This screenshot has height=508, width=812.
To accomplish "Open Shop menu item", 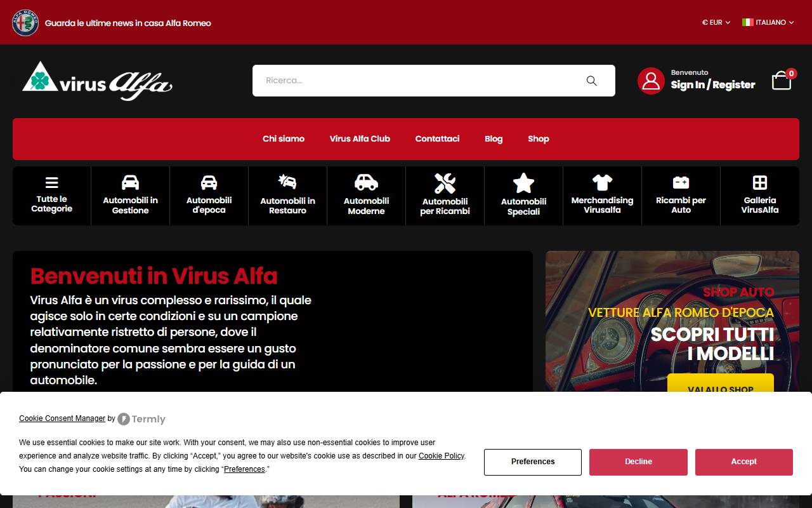I will coord(539,138).
